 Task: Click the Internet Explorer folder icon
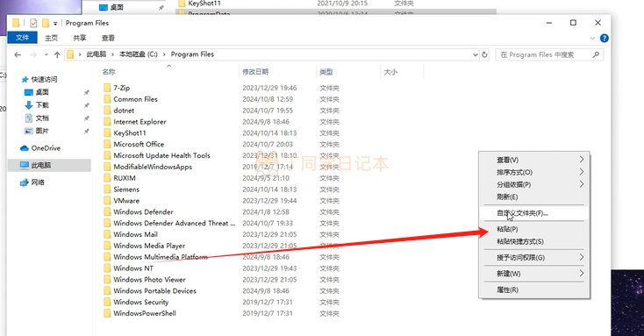(107, 122)
